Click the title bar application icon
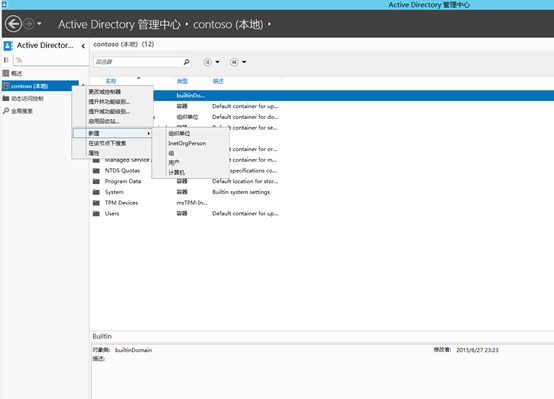The width and height of the screenshot is (554, 399). pyautogui.click(x=5, y=5)
